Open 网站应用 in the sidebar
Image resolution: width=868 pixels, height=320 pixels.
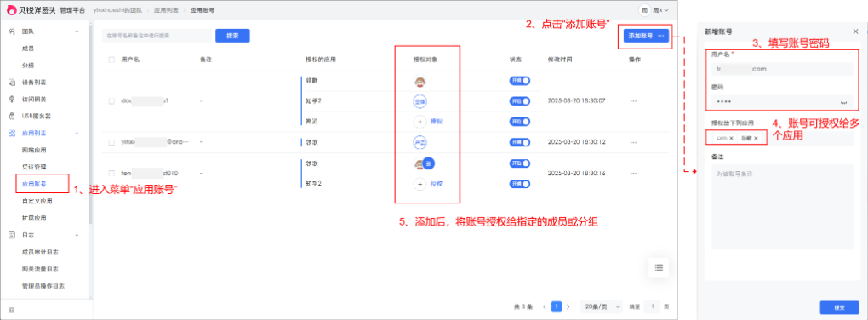(34, 150)
